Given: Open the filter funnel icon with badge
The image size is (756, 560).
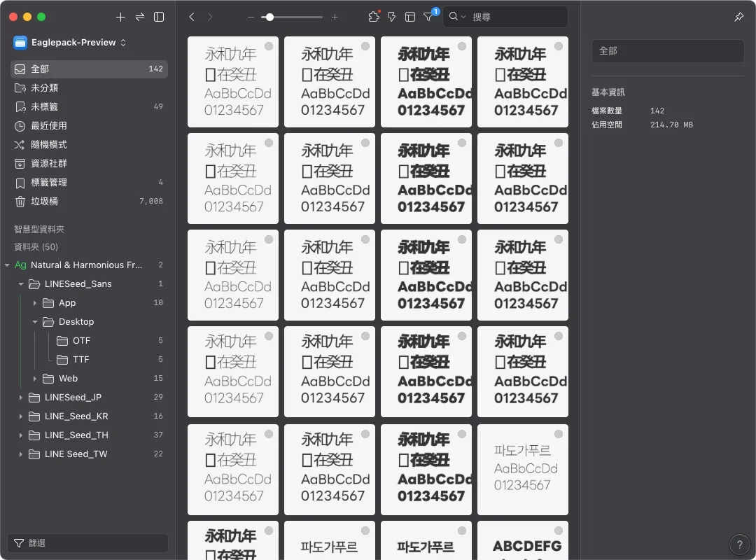Looking at the screenshot, I should point(428,17).
